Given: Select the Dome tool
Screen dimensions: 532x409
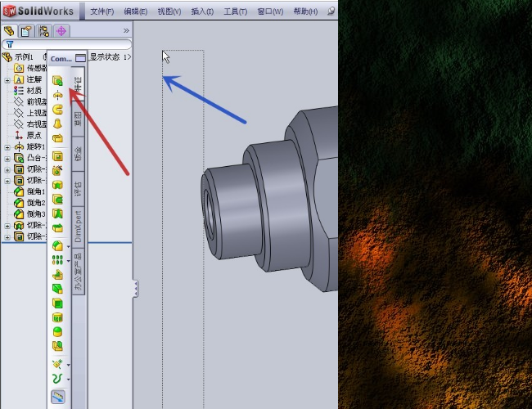Looking at the screenshot, I should [57, 331].
